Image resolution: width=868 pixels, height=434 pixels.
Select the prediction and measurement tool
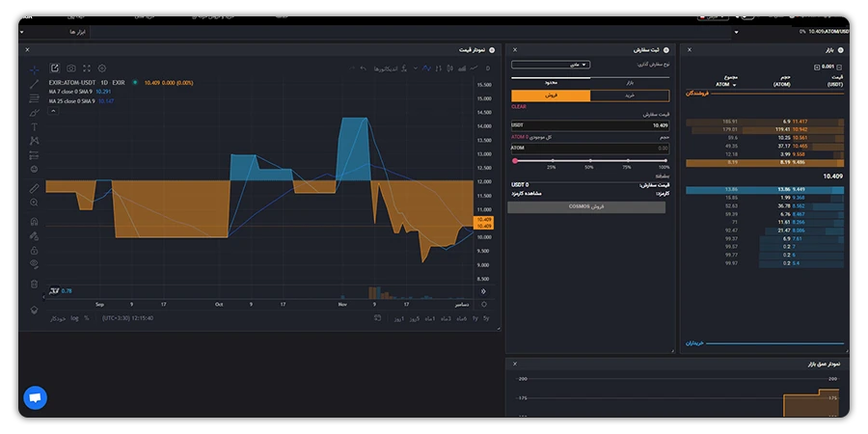35,155
